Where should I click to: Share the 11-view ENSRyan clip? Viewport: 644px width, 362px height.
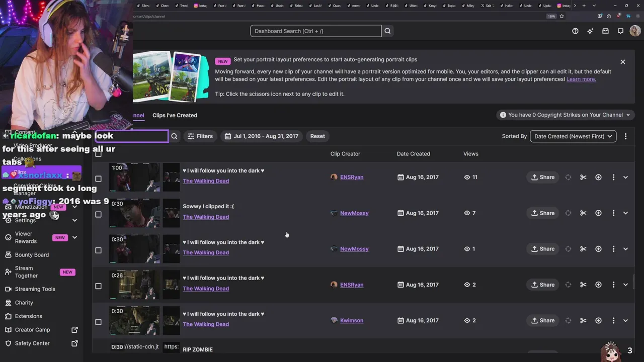[x=542, y=177]
